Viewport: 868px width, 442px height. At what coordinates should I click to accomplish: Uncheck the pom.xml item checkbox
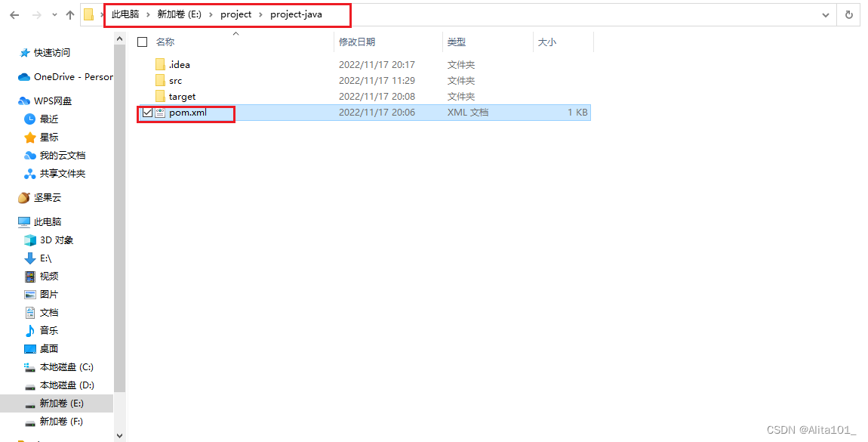pos(148,112)
